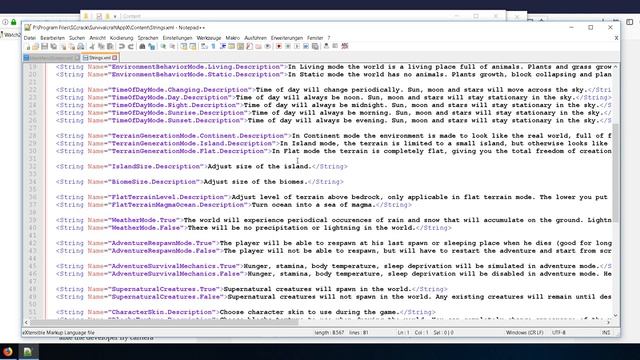The width and height of the screenshot is (640, 360).
Task: Redo the last undone edit
Action: coord(131,46)
